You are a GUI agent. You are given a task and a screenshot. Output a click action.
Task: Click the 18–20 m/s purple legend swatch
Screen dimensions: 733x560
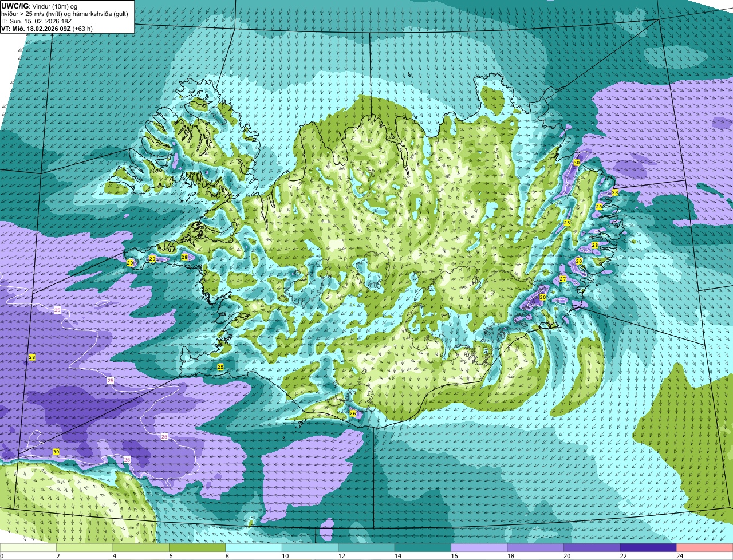click(x=536, y=548)
